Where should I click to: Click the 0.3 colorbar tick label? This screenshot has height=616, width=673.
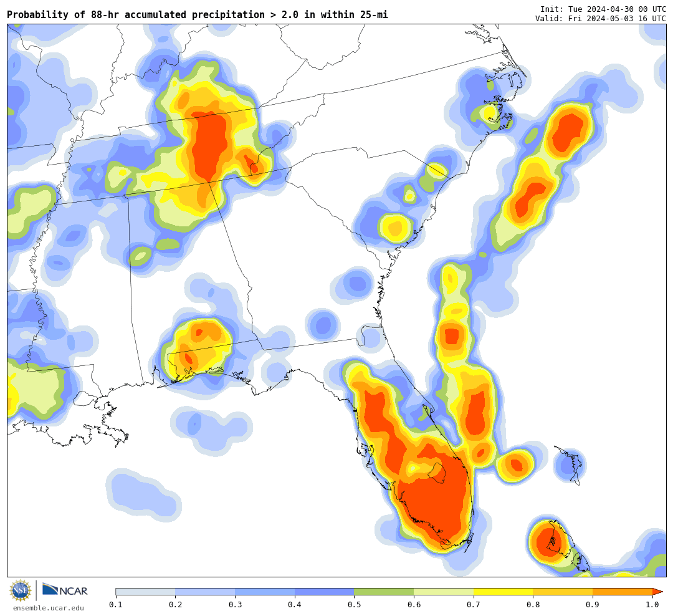(235, 604)
